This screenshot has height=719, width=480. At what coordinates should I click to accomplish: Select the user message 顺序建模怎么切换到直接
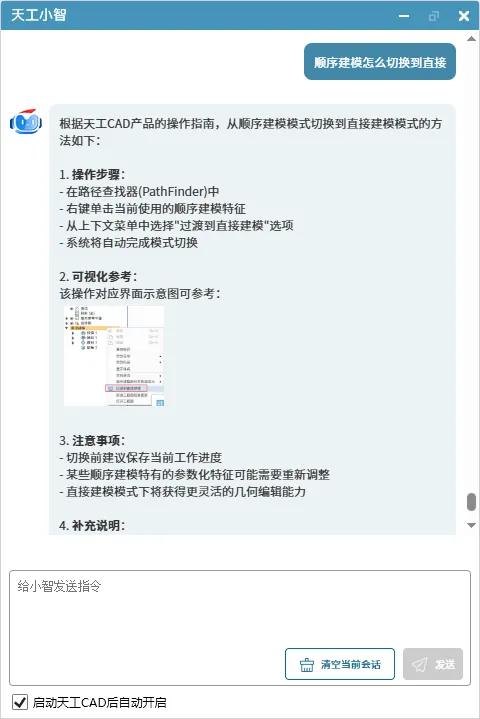coord(380,62)
